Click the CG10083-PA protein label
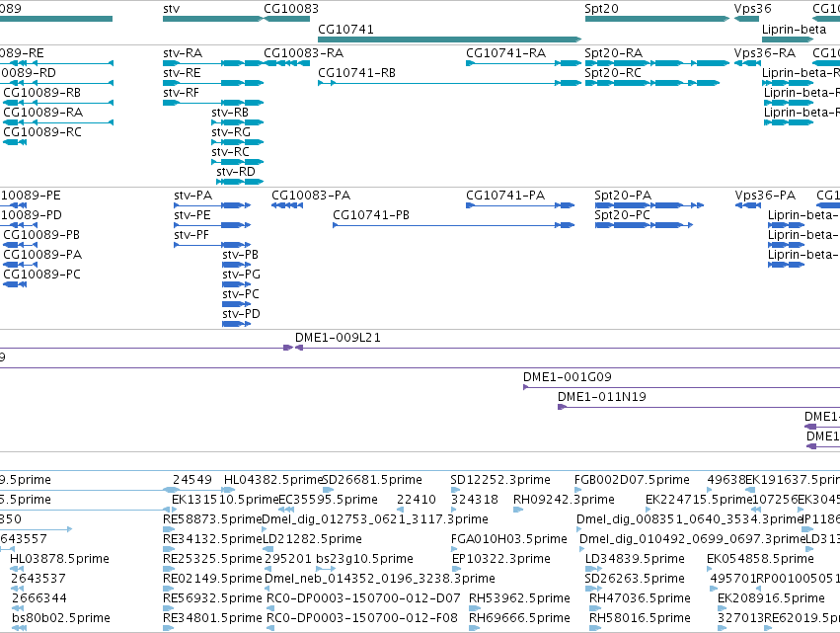The image size is (840, 633). pyautogui.click(x=311, y=196)
